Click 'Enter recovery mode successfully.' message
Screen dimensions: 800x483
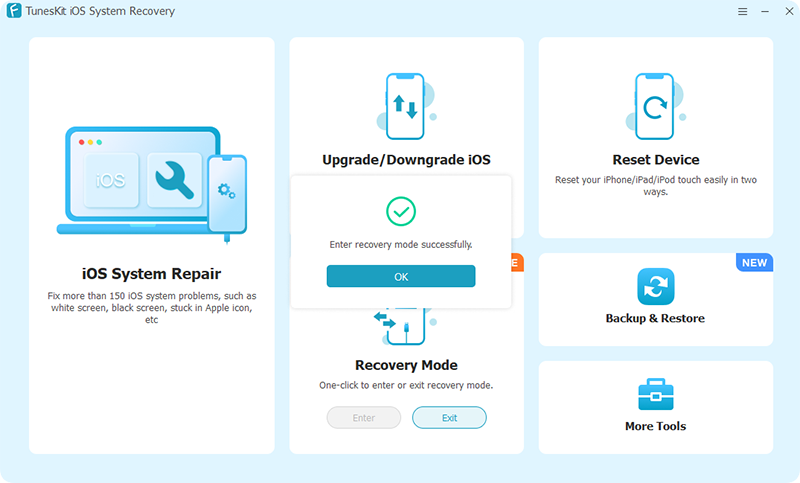pos(401,245)
